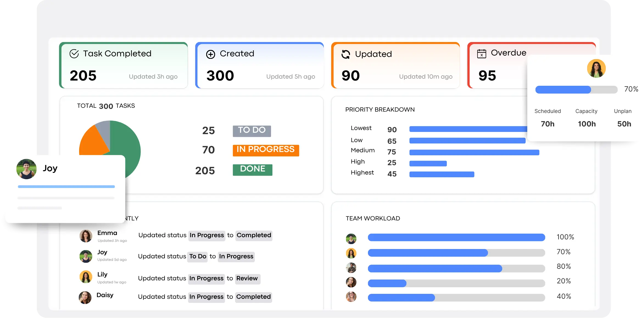Click the To Do tag in Joy's row
Screen dimensions: 644x318
pos(197,257)
